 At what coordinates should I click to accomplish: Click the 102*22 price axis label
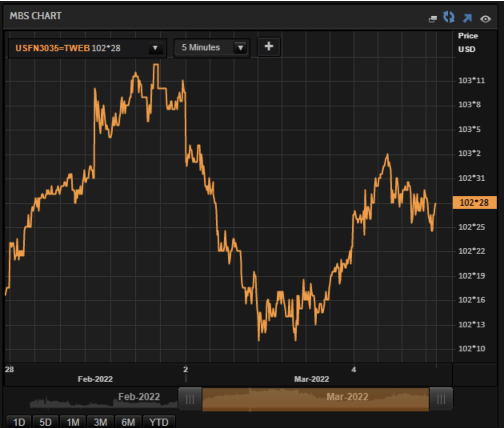471,251
